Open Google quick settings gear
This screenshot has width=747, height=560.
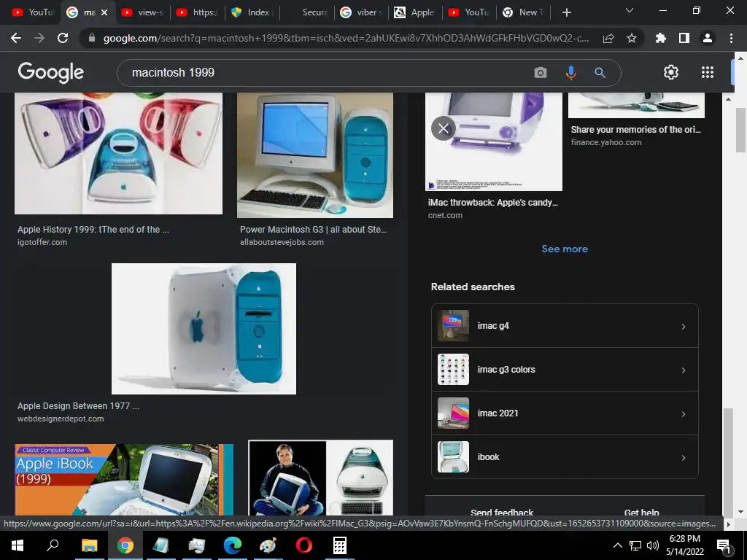pos(671,72)
